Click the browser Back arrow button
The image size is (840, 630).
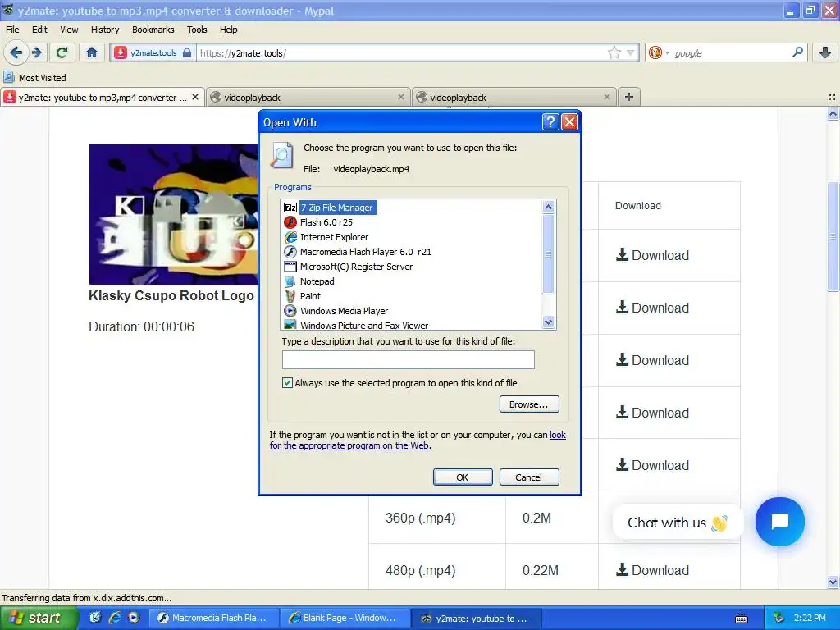click(16, 52)
